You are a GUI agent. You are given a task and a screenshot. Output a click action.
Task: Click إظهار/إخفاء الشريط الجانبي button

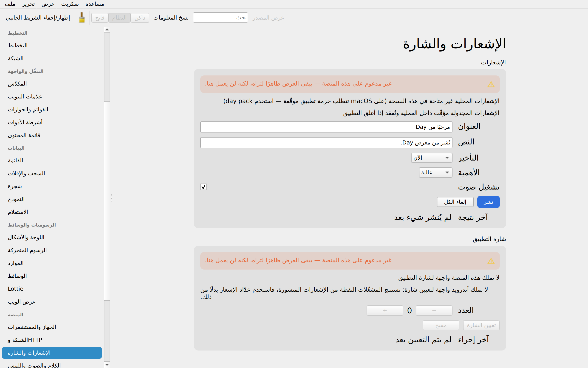[38, 18]
